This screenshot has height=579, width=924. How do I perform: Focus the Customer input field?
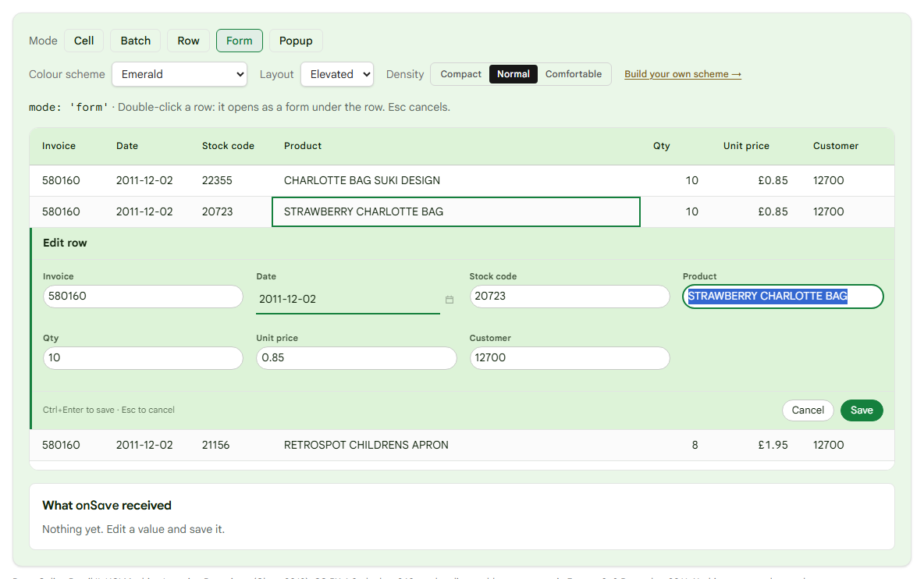(x=569, y=358)
